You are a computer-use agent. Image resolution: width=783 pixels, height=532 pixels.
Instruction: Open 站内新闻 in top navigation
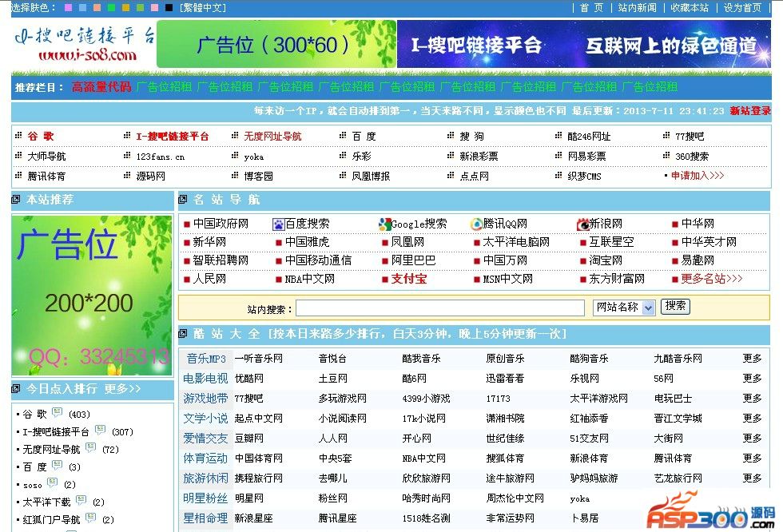click(638, 7)
